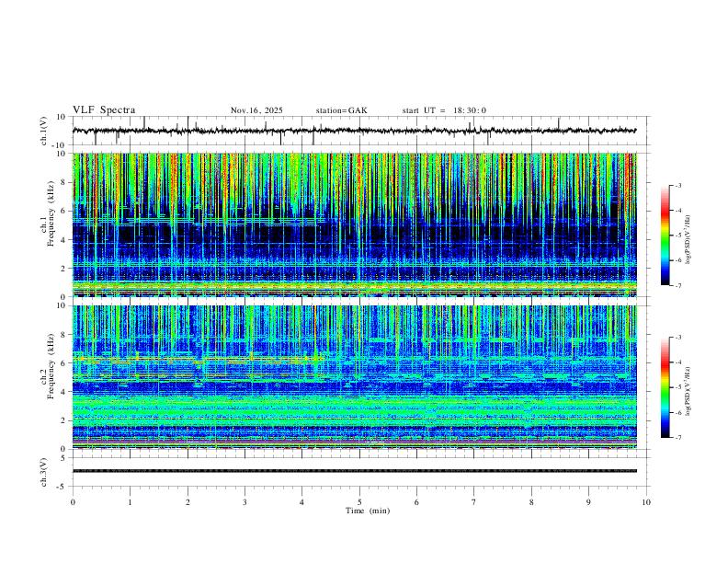Screen dimensions: 728x563
Task: Click time-axis tick label '4'
Action: [302, 502]
